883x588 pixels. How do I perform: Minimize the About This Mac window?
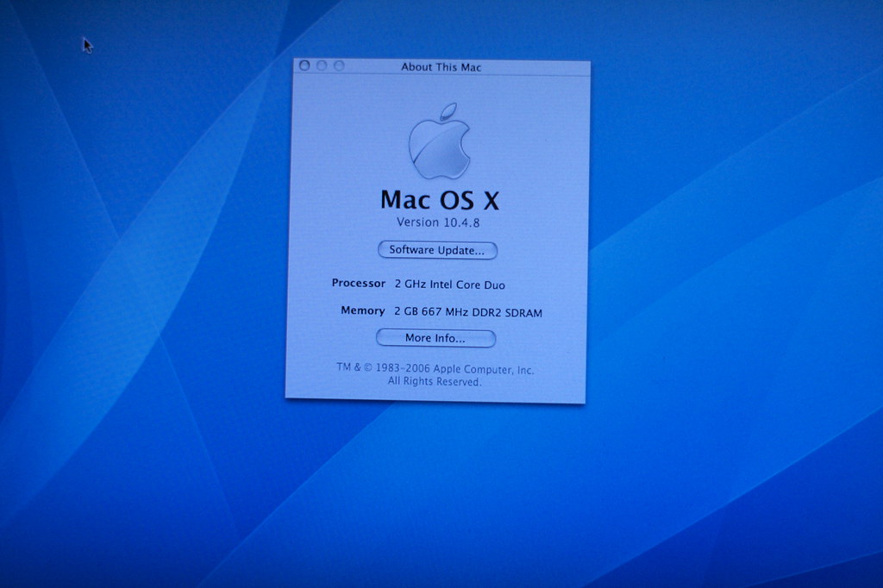pos(323,66)
